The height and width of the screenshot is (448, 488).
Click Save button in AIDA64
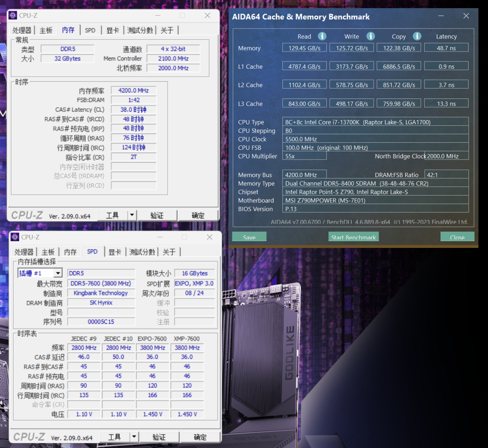249,237
